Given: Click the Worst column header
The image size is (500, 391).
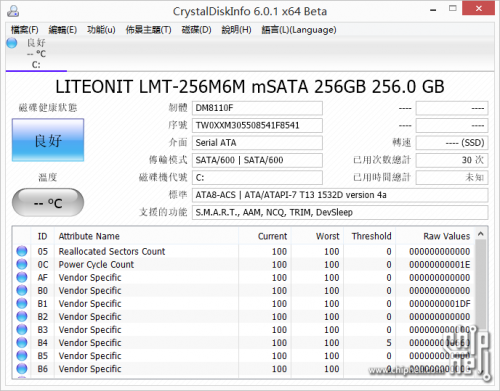Looking at the screenshot, I should click(x=317, y=236).
